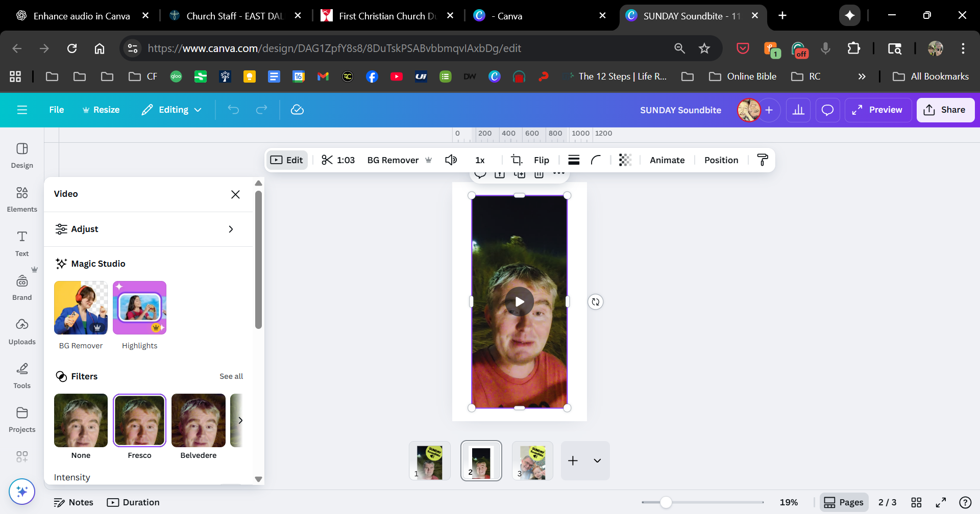Select the None filter
The image size is (980, 514).
tap(81, 421)
